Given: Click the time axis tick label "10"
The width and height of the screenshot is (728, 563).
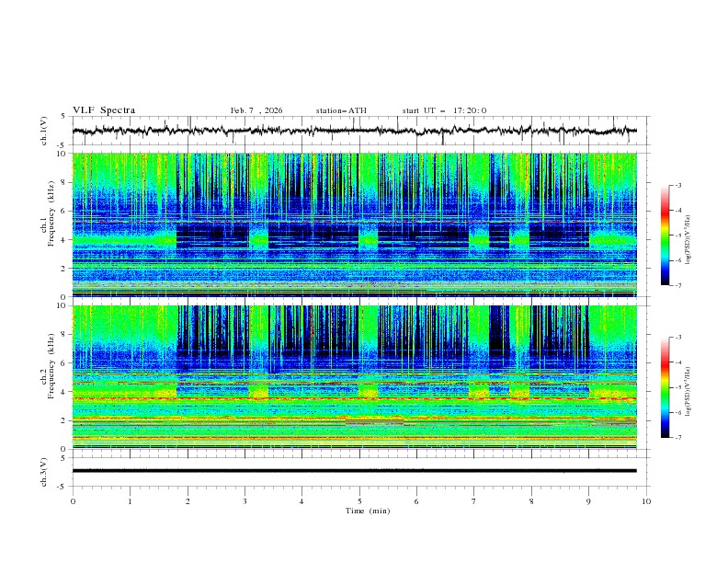Looking at the screenshot, I should pos(646,501).
